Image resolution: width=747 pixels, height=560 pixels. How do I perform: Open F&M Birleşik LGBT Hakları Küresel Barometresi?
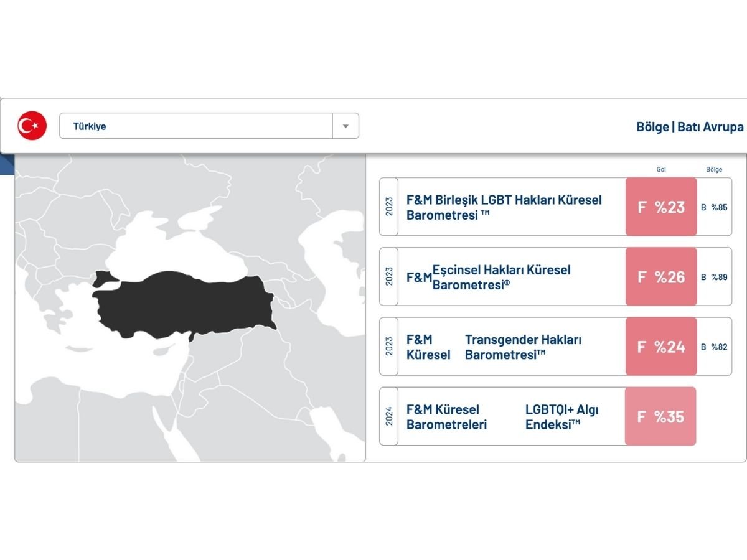click(x=504, y=207)
